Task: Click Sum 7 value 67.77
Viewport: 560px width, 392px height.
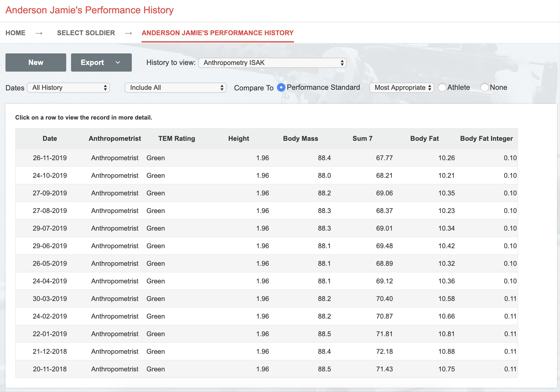Action: click(x=384, y=158)
